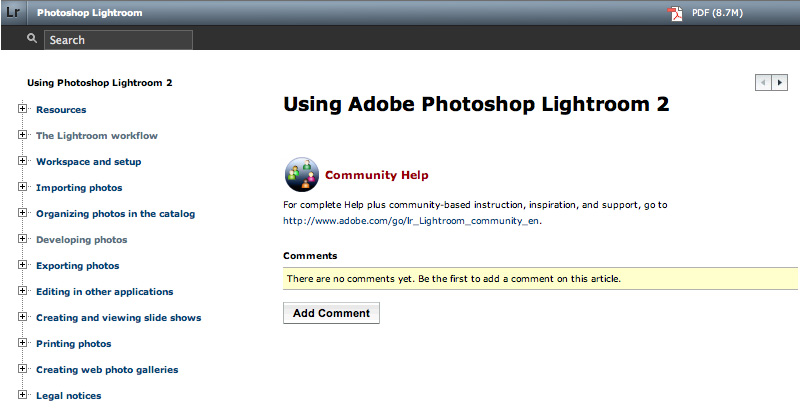Open Developing photos topic
The height and width of the screenshot is (417, 800).
[82, 240]
